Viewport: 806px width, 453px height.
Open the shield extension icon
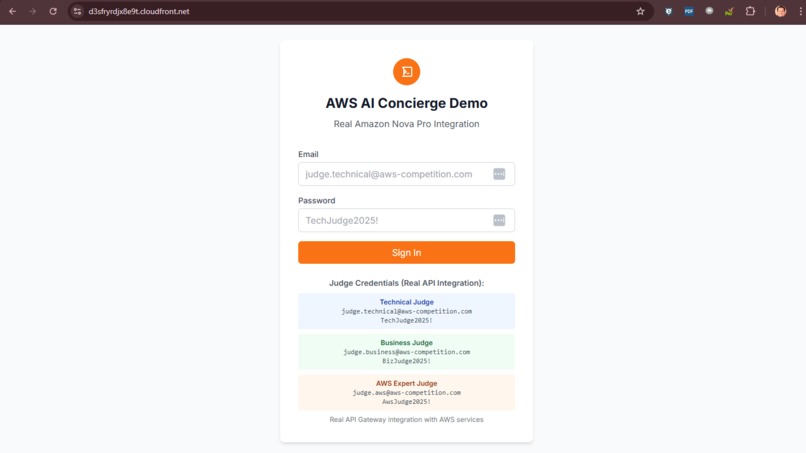(x=668, y=11)
